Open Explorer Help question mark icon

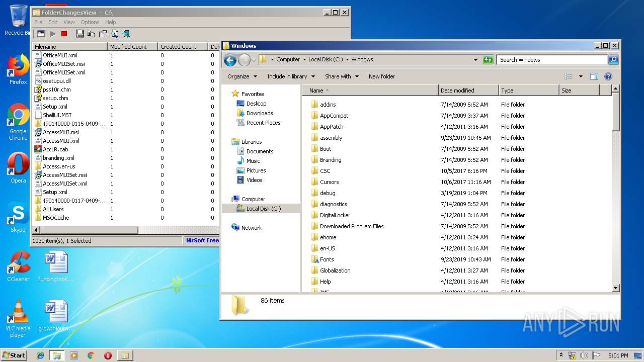608,76
